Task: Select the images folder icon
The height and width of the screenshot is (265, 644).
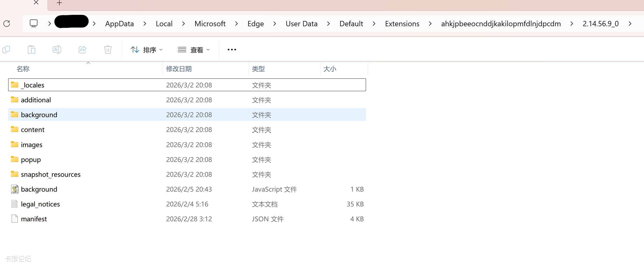Action: pyautogui.click(x=15, y=144)
